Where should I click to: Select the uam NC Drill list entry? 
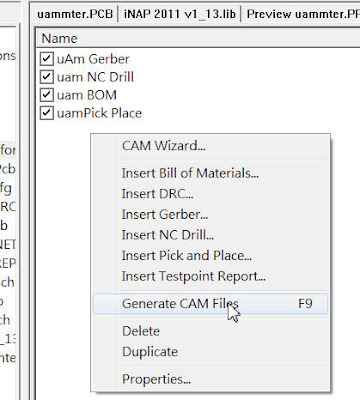point(95,77)
